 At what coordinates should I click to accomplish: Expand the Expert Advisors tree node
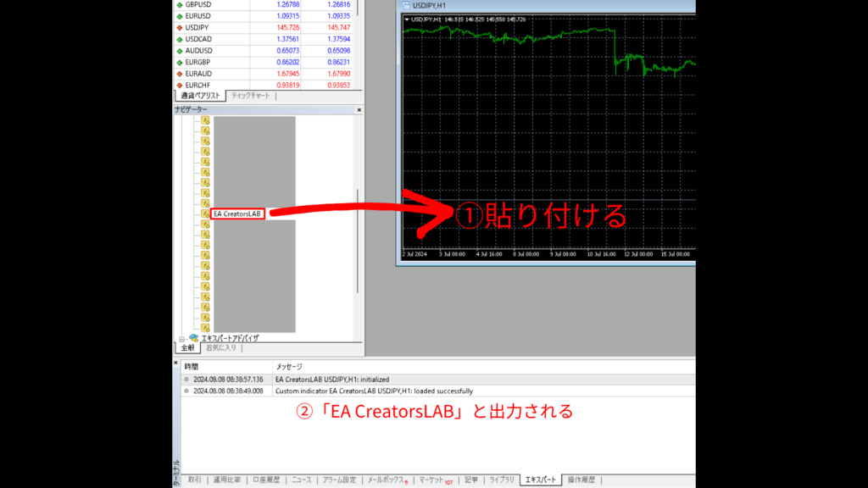(x=181, y=339)
